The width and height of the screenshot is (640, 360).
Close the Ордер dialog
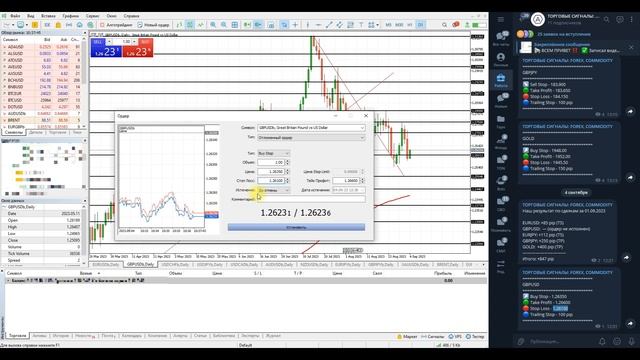366,116
